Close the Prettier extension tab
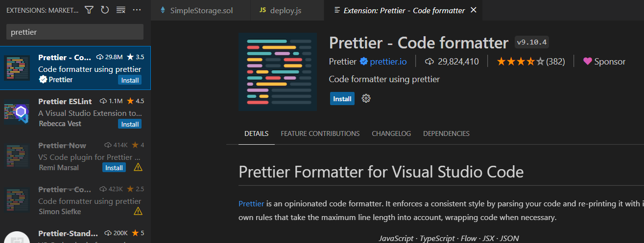The height and width of the screenshot is (243, 644). tap(473, 10)
